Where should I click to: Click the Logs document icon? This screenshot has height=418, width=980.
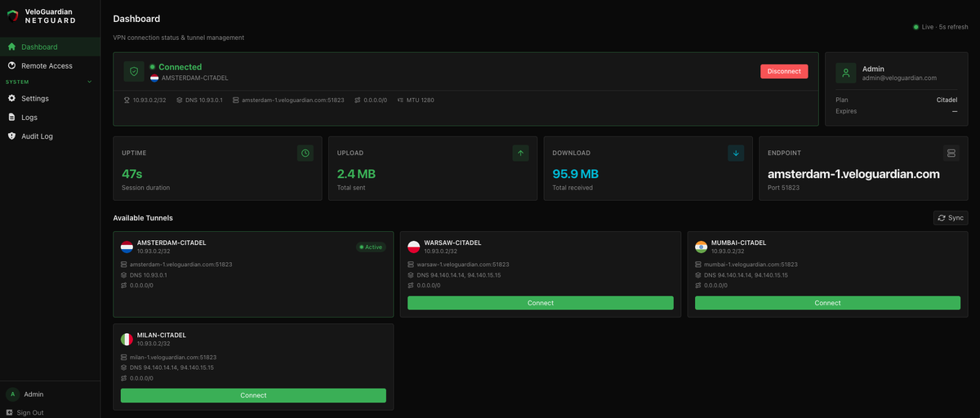click(11, 118)
